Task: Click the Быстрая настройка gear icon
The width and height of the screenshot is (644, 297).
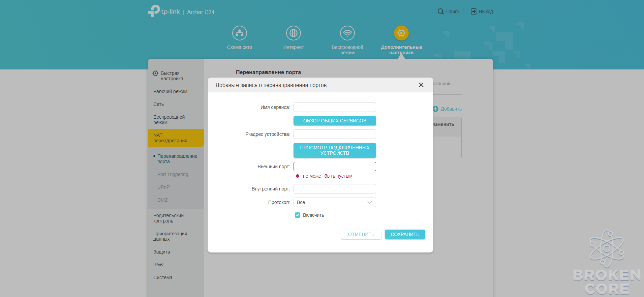Action: pos(155,73)
